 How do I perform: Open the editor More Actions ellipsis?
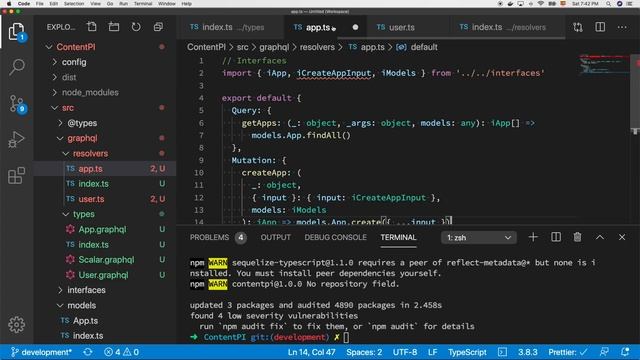(622, 27)
